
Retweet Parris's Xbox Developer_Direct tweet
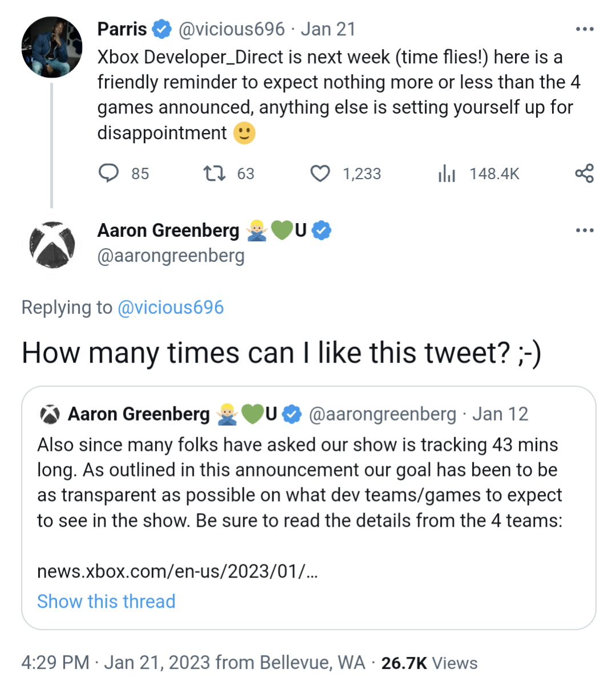tap(215, 173)
